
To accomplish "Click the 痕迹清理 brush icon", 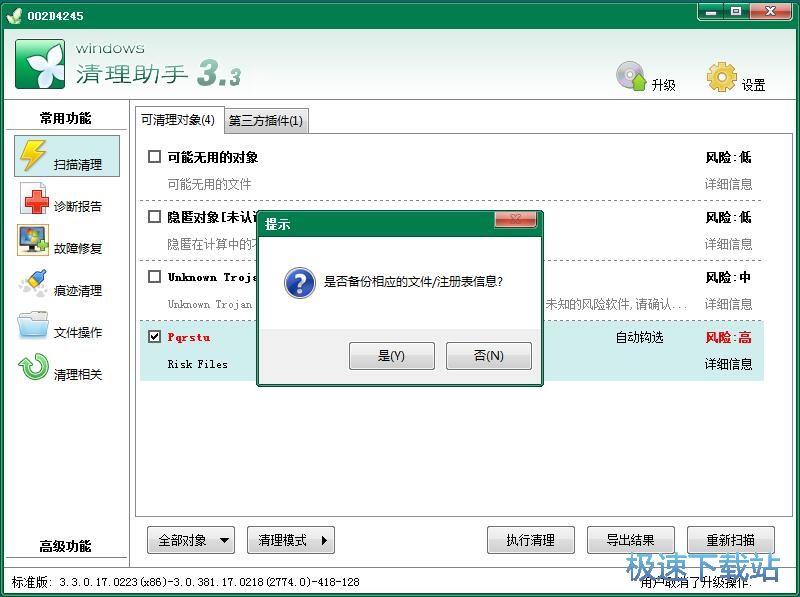I will click(33, 283).
